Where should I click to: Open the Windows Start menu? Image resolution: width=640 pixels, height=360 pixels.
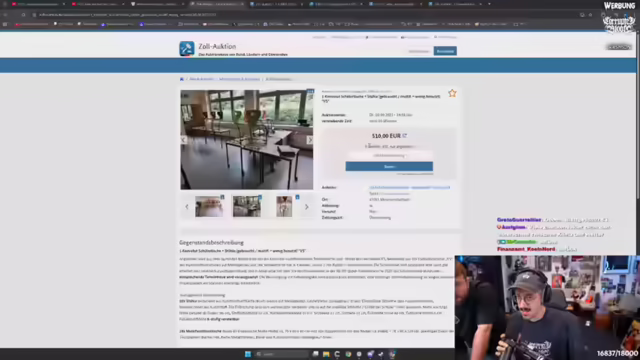click(248, 354)
